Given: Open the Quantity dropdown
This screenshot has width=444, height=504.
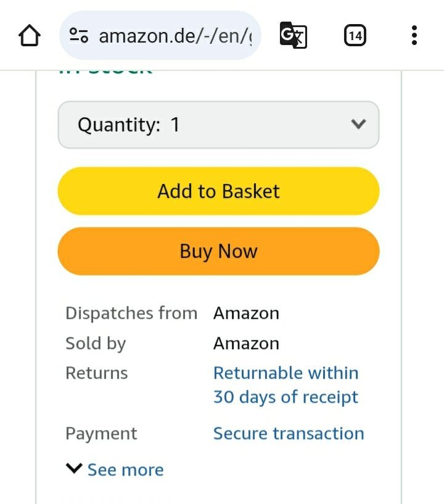Looking at the screenshot, I should pos(218,125).
